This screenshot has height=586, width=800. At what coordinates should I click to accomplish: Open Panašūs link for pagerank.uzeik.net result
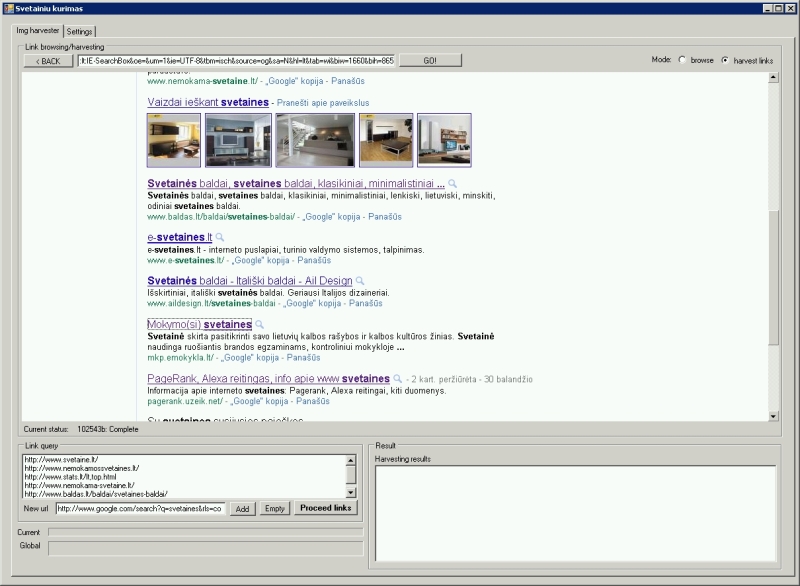coord(313,401)
